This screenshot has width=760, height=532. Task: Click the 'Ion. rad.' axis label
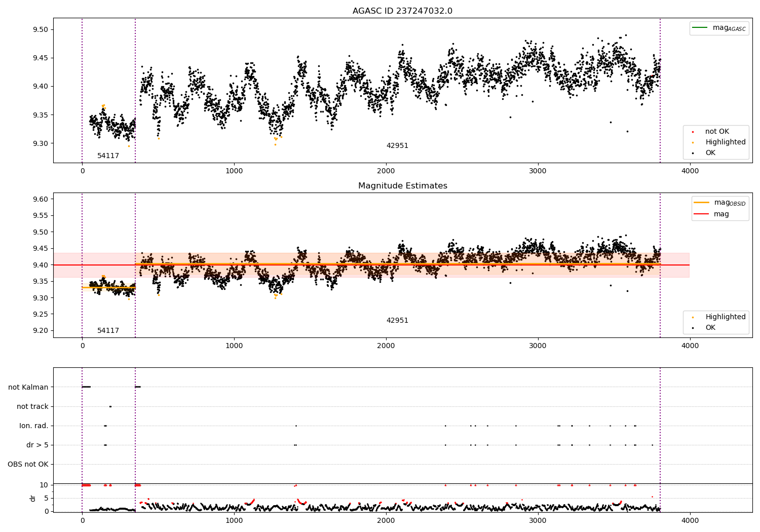[34, 426]
